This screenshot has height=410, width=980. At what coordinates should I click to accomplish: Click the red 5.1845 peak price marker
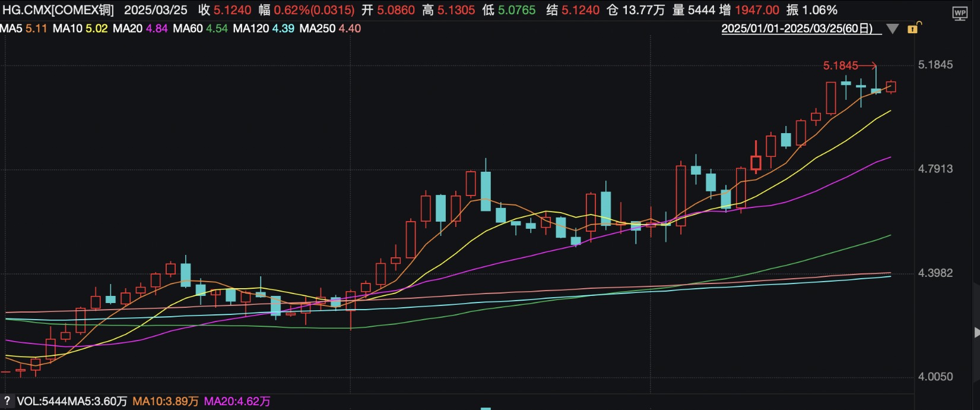click(x=841, y=65)
